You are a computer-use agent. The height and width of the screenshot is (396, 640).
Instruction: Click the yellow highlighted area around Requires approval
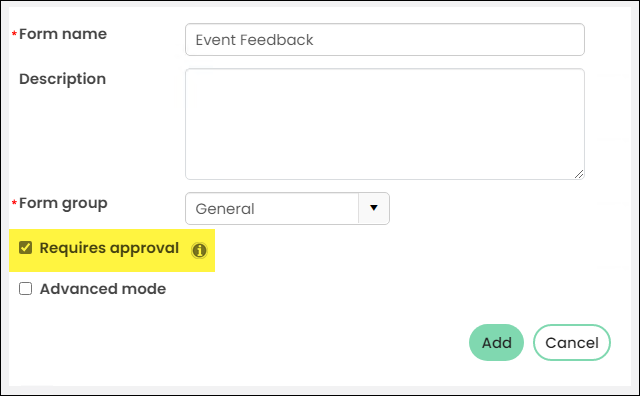[x=112, y=250]
